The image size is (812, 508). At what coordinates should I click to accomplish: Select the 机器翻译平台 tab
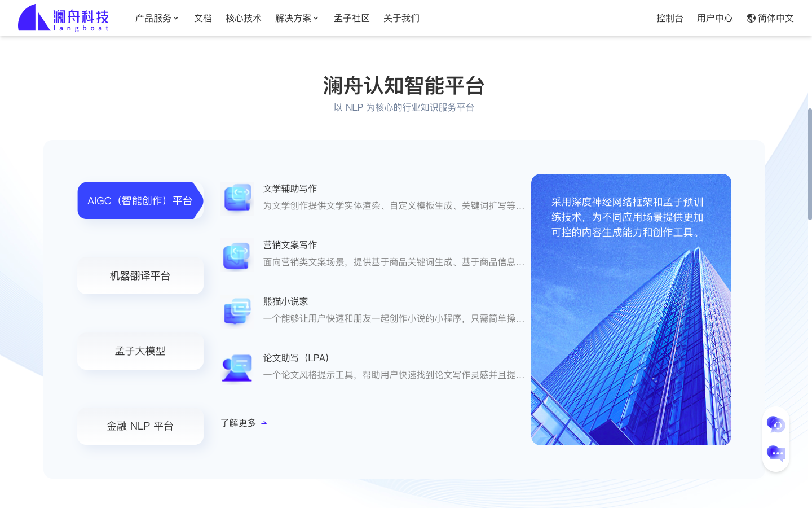click(140, 275)
